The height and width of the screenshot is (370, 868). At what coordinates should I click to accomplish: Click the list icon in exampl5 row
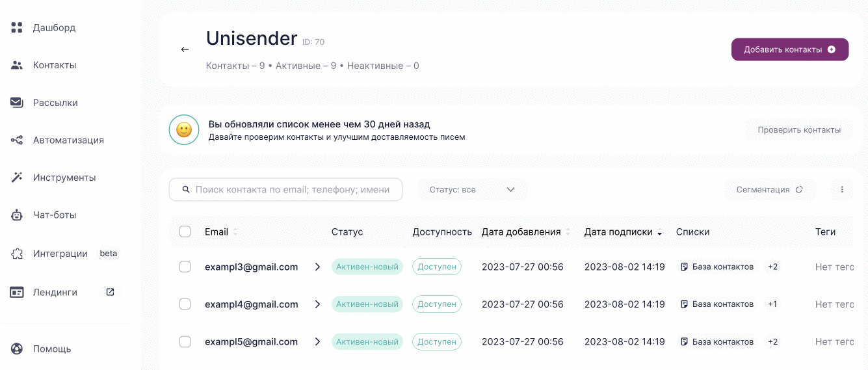coord(684,341)
